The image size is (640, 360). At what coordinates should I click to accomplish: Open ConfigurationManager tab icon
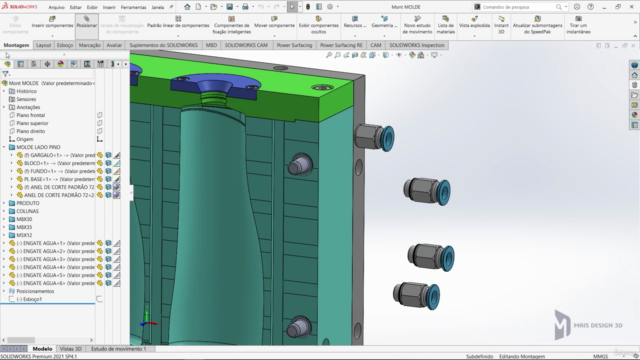pos(34,64)
